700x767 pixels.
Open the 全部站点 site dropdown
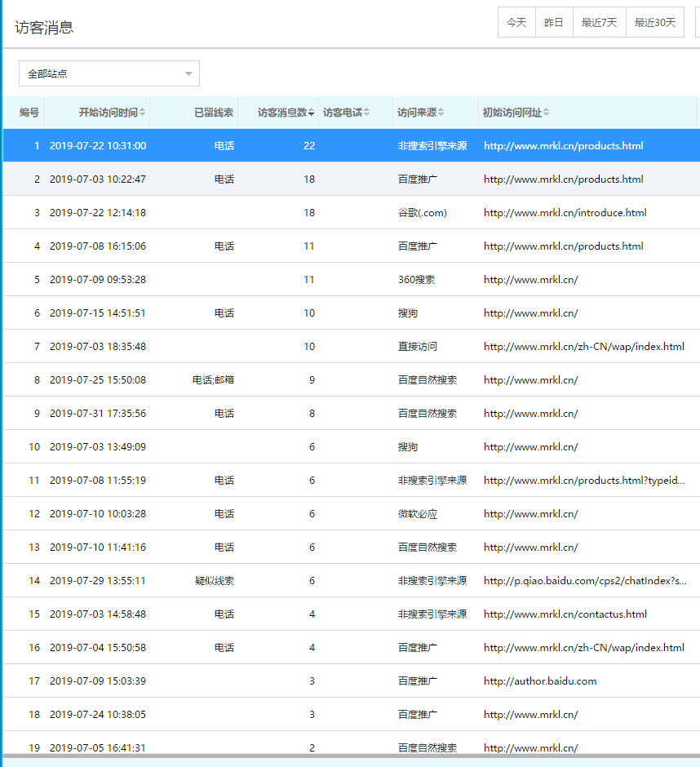(109, 73)
